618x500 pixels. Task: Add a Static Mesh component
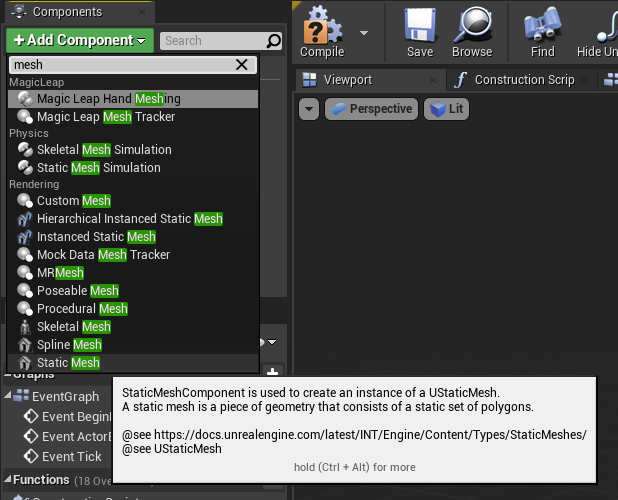133,363
